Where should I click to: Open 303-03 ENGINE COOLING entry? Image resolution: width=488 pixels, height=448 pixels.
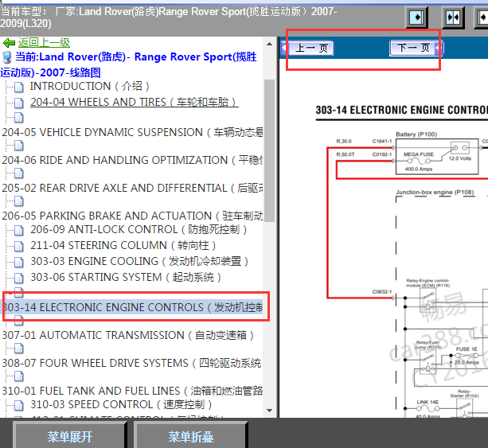[x=139, y=261]
